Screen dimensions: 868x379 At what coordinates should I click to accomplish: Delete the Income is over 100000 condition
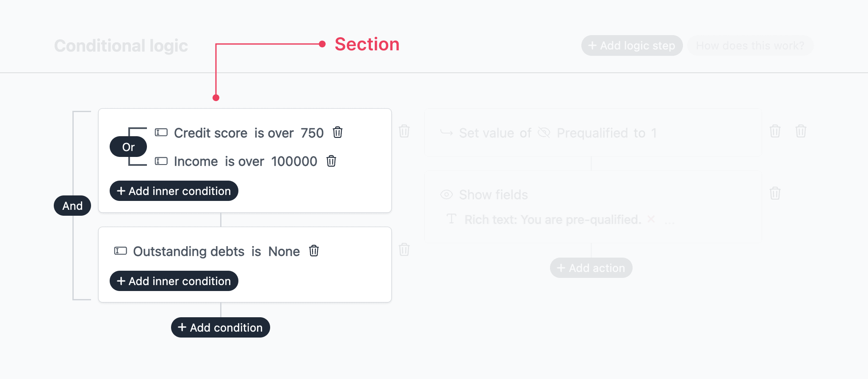click(331, 161)
